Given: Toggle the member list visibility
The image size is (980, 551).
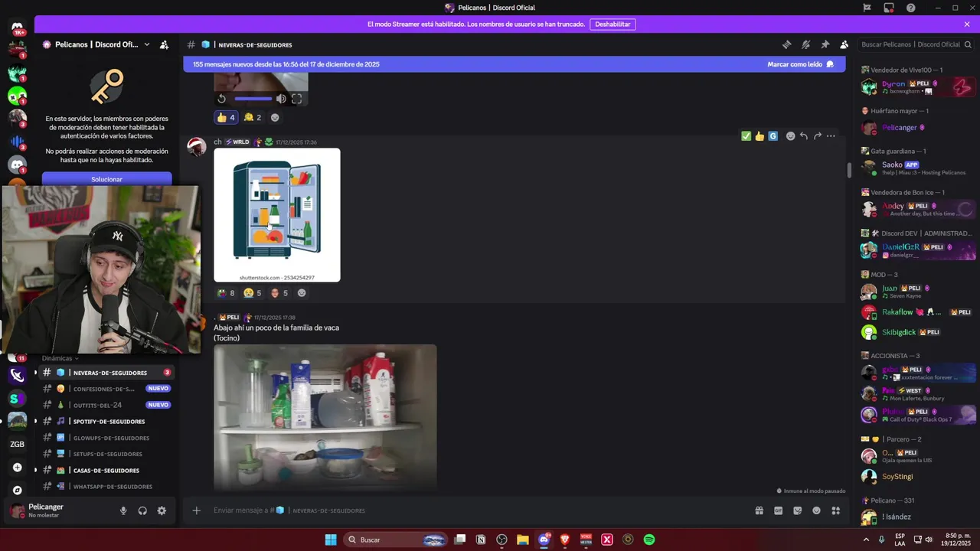Looking at the screenshot, I should (844, 44).
